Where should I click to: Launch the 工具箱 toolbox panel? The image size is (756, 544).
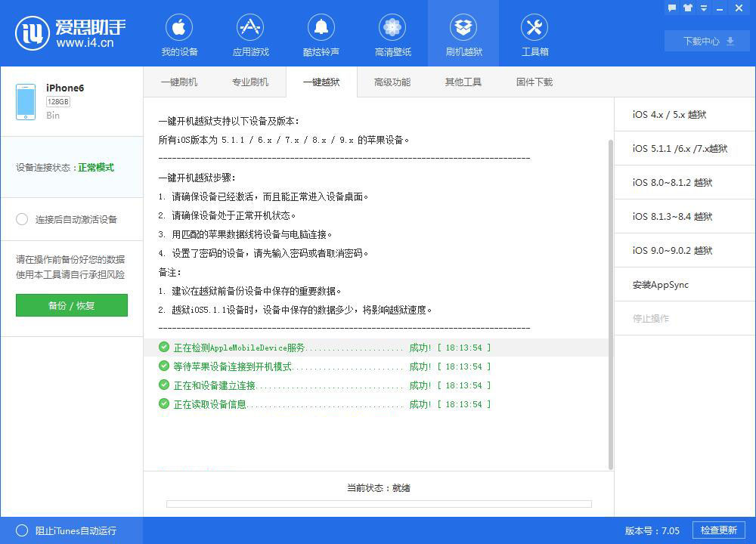[x=534, y=33]
